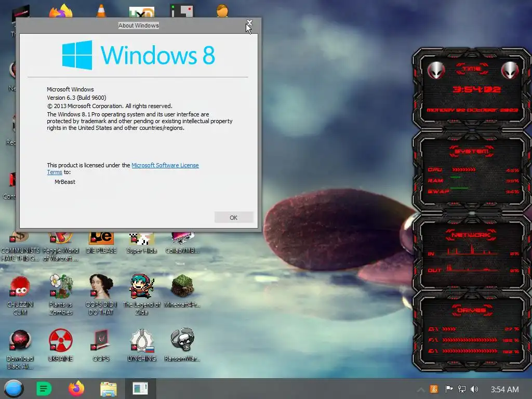Click the About Windows title bar
532x399 pixels.
(x=138, y=25)
